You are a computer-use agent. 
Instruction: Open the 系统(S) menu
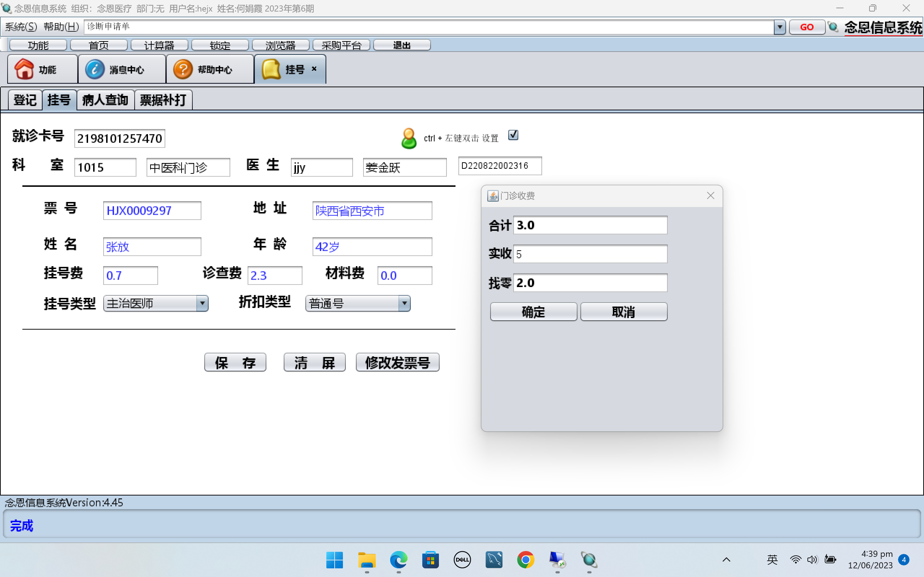click(21, 27)
